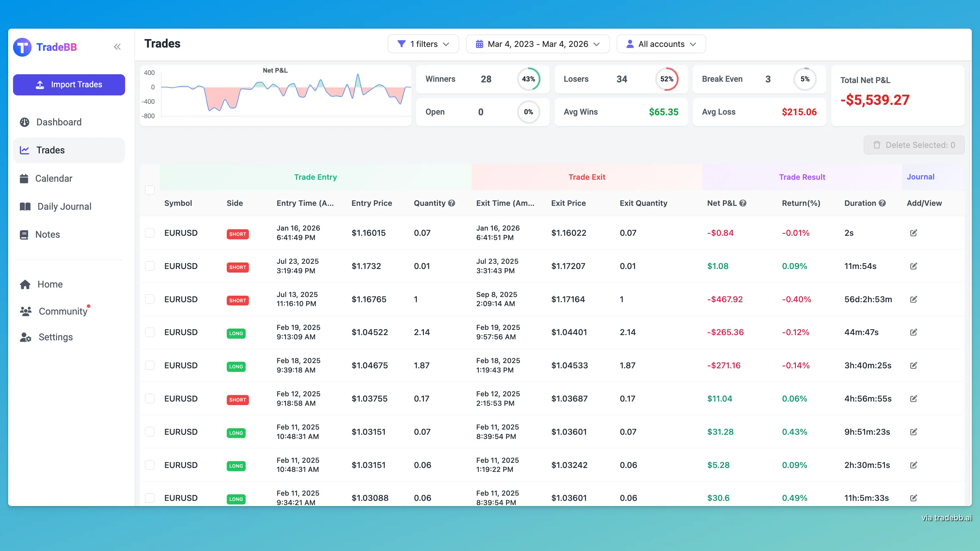This screenshot has height=551, width=980.
Task: Click the Community people icon
Action: [x=24, y=311]
